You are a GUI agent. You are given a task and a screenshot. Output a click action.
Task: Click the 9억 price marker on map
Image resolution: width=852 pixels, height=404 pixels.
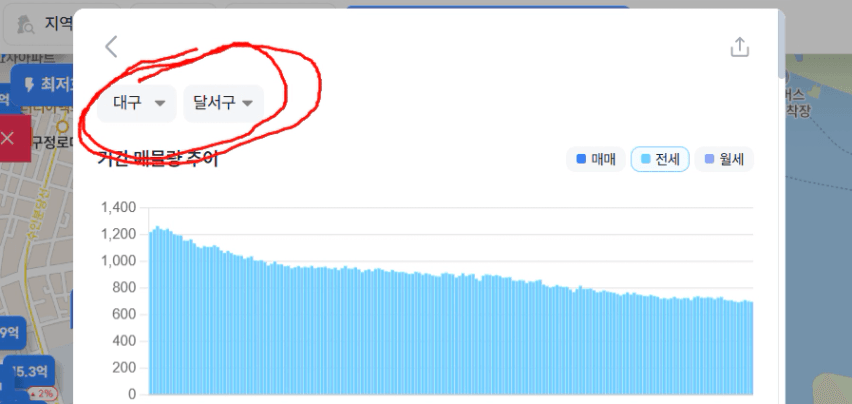click(11, 333)
